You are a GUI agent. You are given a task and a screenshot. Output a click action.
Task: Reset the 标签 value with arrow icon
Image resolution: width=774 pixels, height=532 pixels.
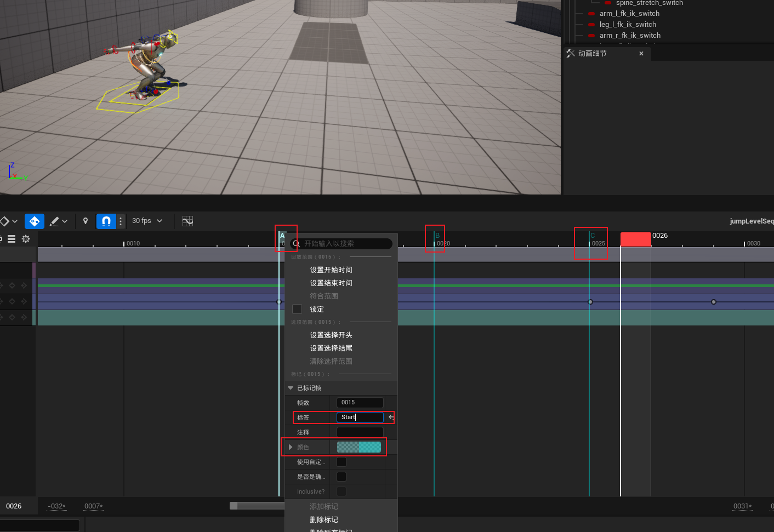pyautogui.click(x=391, y=417)
